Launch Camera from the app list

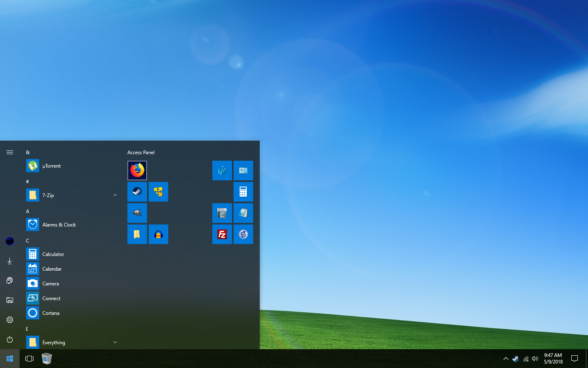(72, 284)
